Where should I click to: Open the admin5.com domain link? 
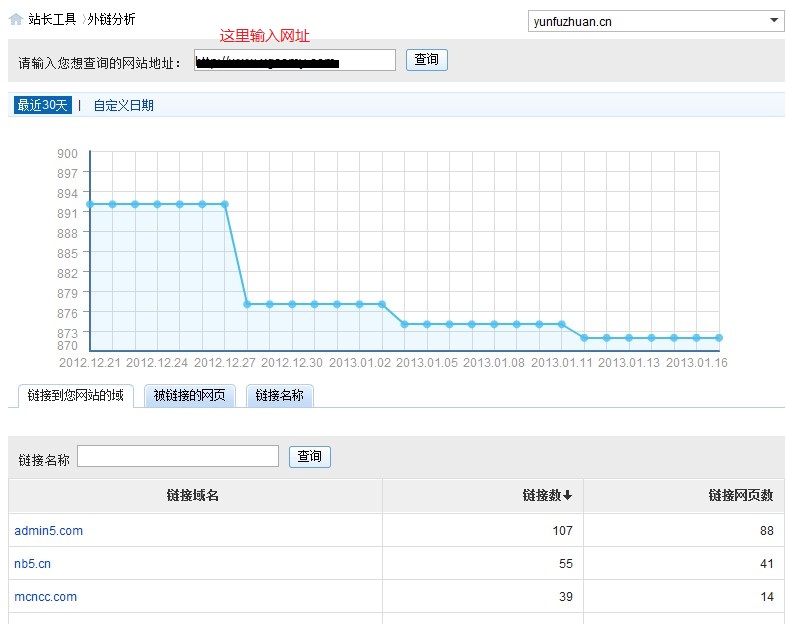point(49,531)
